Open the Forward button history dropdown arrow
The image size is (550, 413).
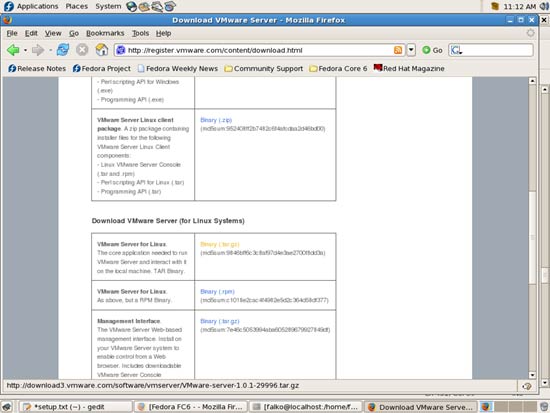pos(50,50)
